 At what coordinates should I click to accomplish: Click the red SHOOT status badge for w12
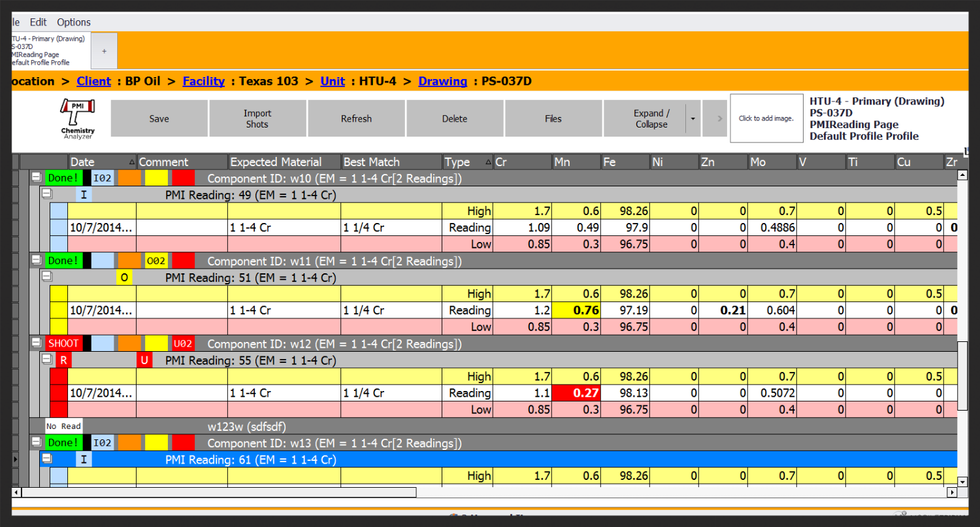click(x=63, y=343)
